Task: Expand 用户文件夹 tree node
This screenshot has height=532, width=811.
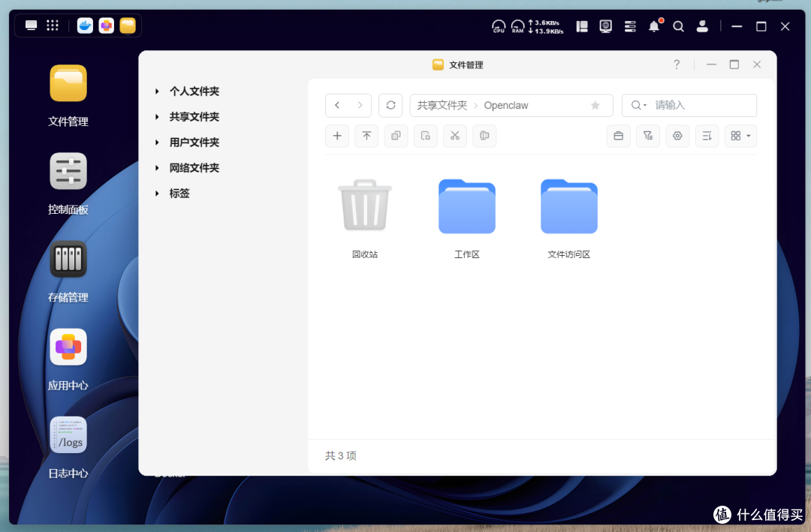Action: (x=157, y=142)
